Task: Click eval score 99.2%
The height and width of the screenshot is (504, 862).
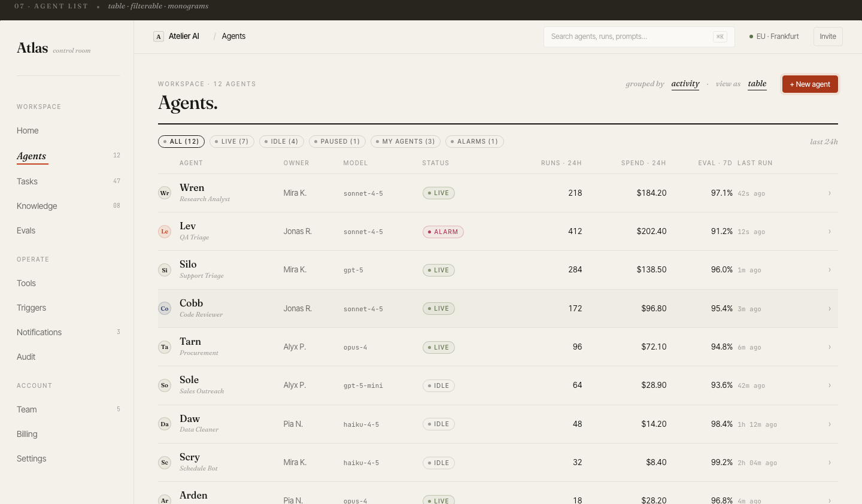Action: coord(722,462)
